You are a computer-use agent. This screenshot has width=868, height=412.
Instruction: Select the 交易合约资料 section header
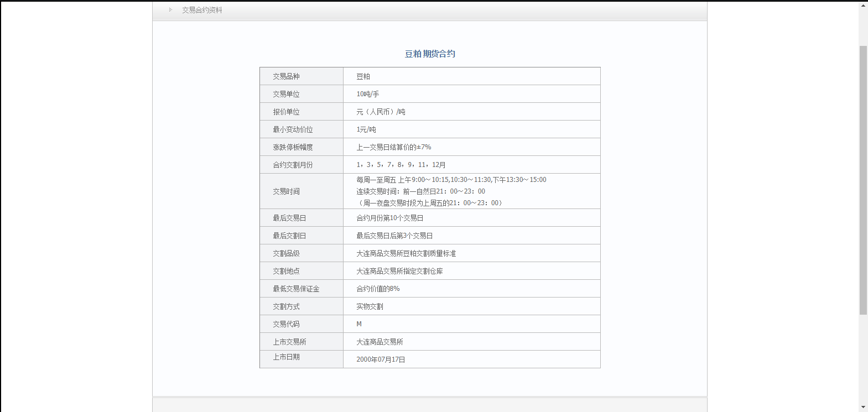(x=202, y=10)
